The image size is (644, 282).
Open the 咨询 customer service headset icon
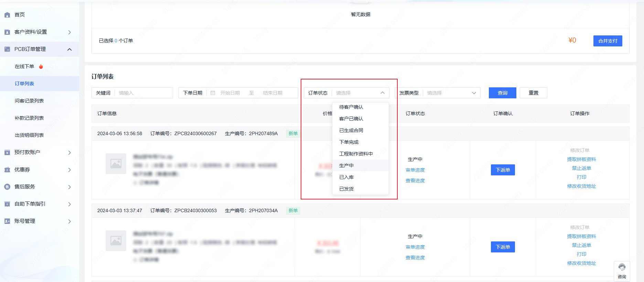(x=622, y=268)
